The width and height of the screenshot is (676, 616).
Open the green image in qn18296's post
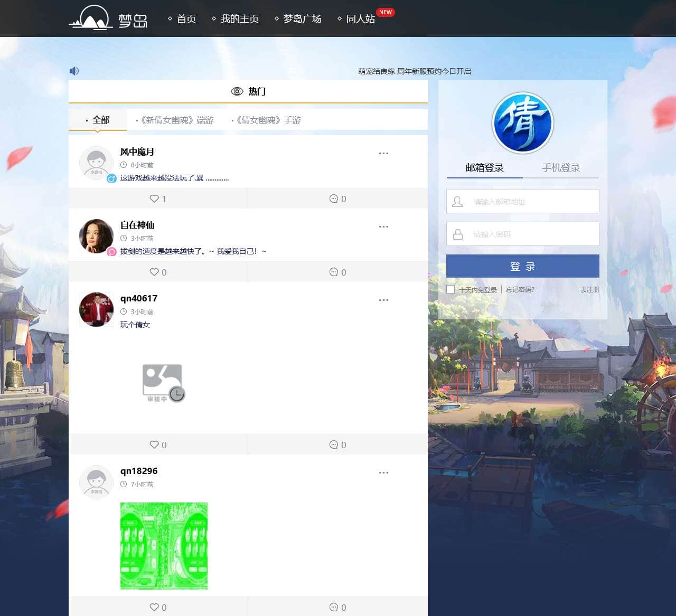click(x=164, y=546)
